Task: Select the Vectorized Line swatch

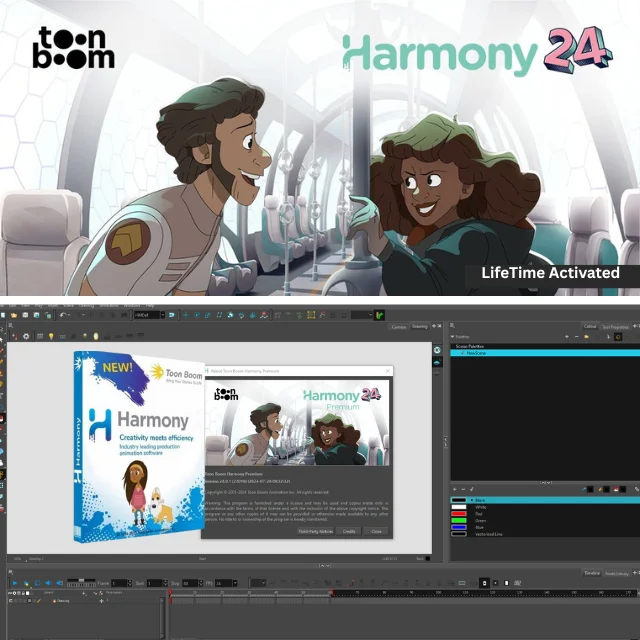Action: coord(545,534)
